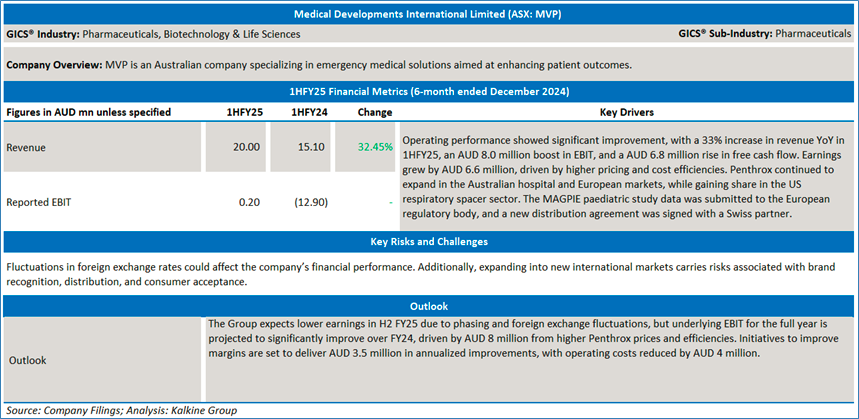Click the revenue value 20.00
This screenshot has width=859, height=419.
[x=248, y=147]
